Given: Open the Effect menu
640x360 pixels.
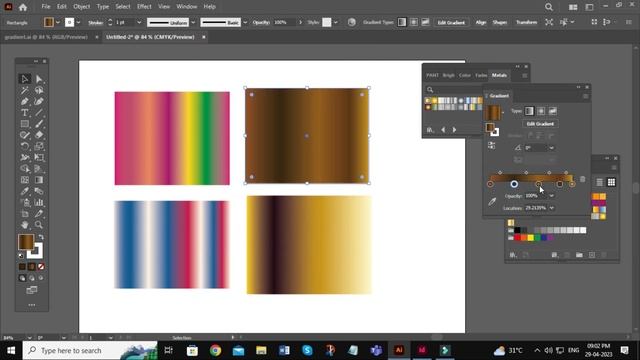Looking at the screenshot, I should pyautogui.click(x=144, y=7).
